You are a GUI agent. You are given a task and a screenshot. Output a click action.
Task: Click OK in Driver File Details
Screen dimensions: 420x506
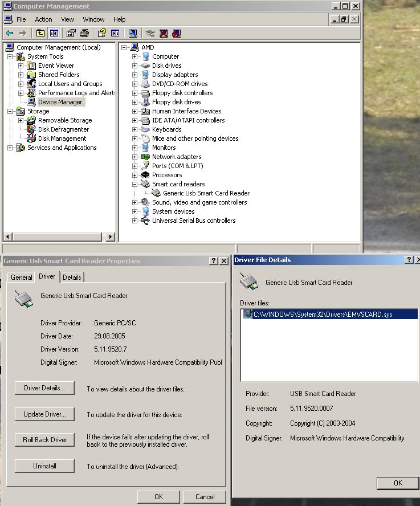pos(398,483)
